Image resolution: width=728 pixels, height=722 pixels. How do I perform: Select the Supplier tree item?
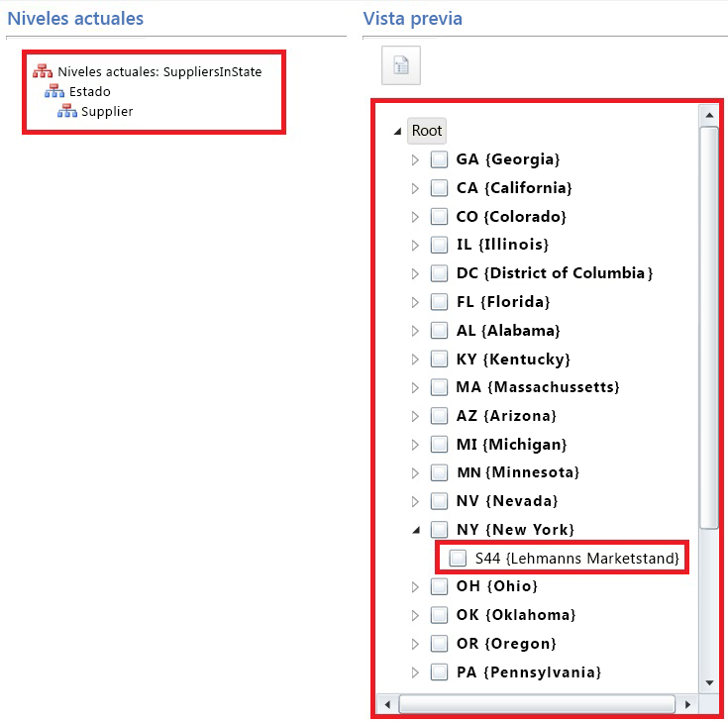click(107, 111)
